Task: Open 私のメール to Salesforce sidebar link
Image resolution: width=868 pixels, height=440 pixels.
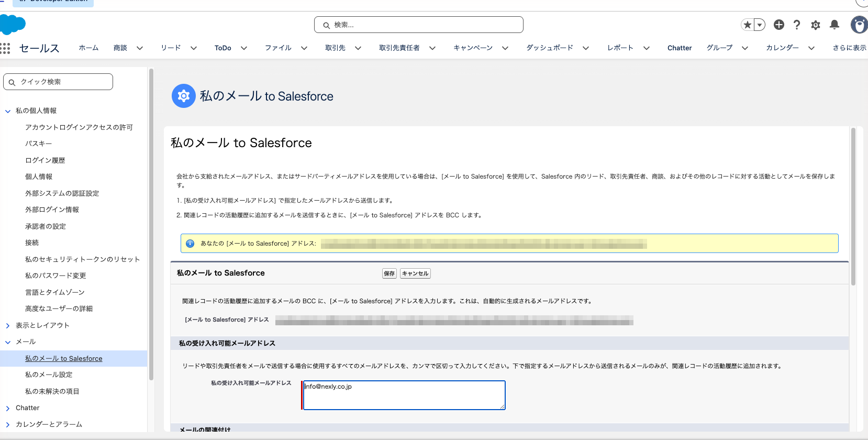Action: tap(64, 359)
